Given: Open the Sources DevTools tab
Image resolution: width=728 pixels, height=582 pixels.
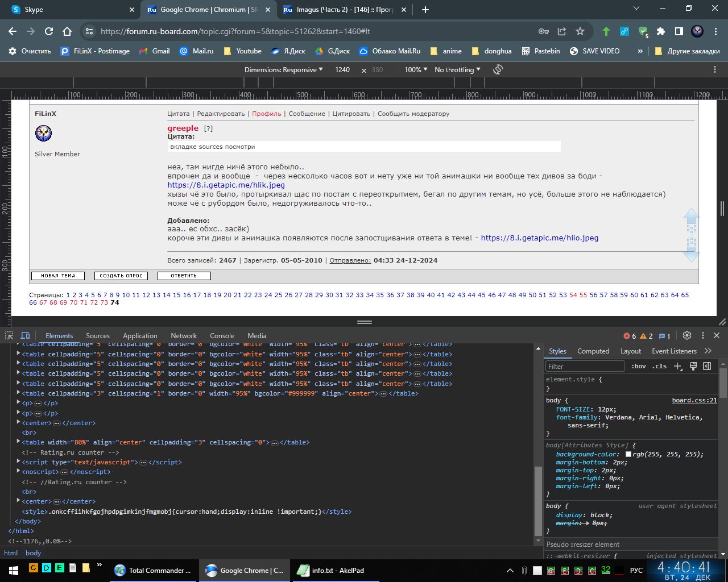Looking at the screenshot, I should [98, 336].
